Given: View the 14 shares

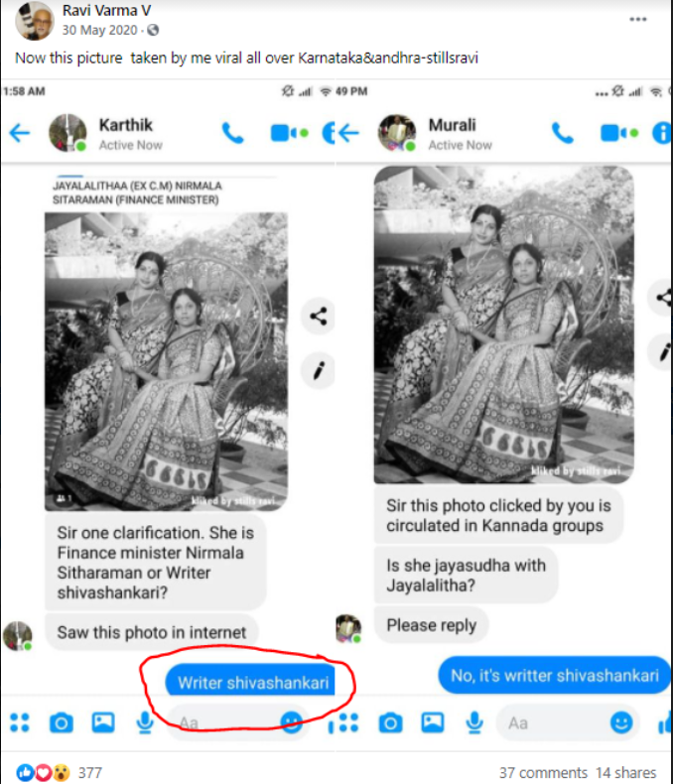Looking at the screenshot, I should point(625,772).
